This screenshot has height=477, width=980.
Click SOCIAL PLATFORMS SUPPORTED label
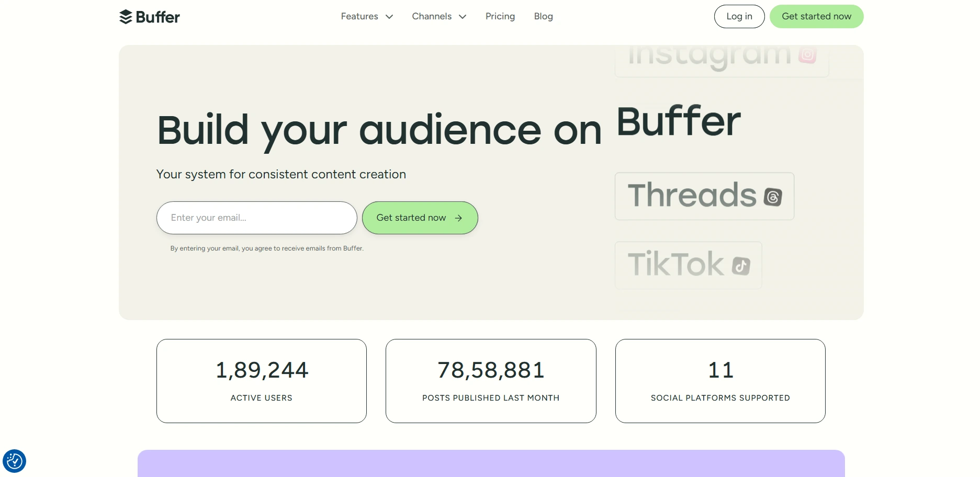coord(720,398)
